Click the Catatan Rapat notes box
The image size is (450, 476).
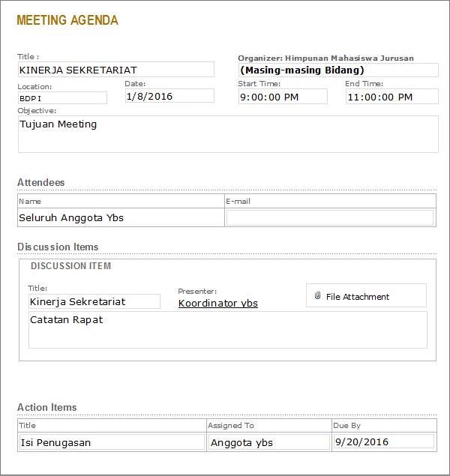click(228, 330)
